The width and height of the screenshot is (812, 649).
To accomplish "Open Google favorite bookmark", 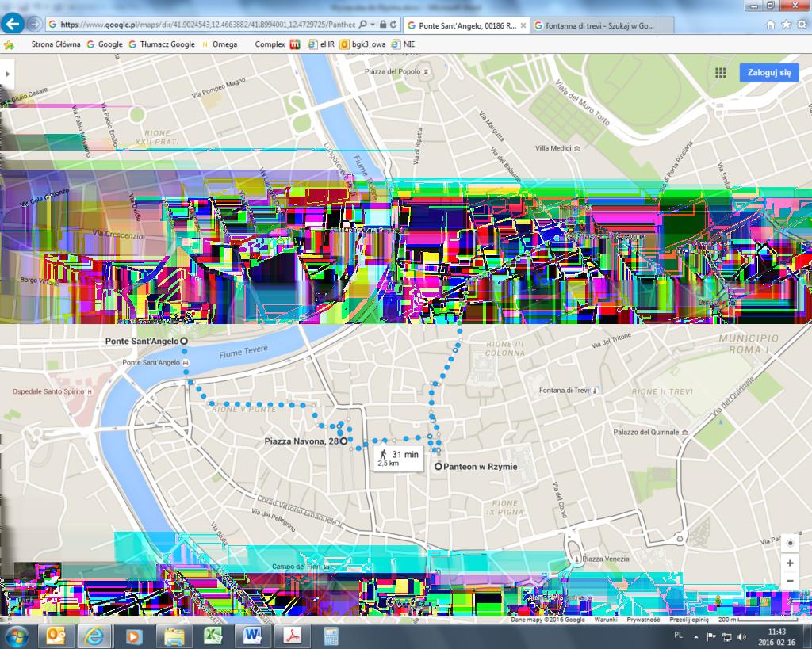I will click(x=105, y=44).
